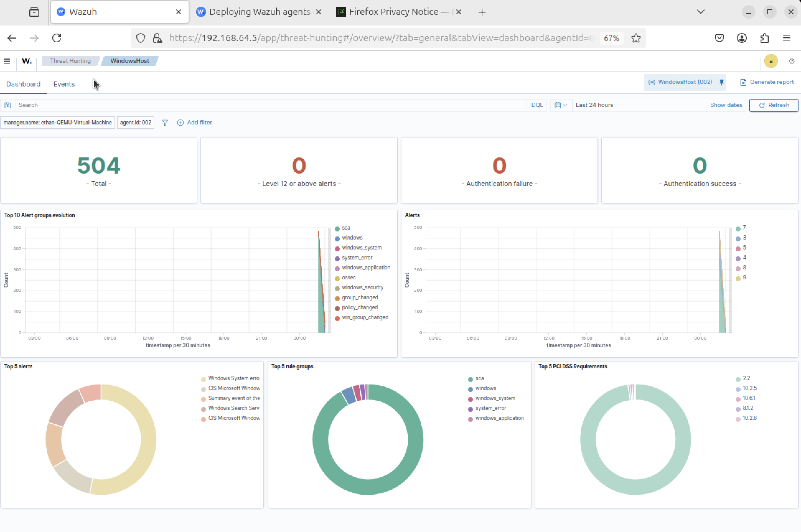Screen dimensions: 801x532
Task: Bookmark page with the star icon
Action: (636, 38)
